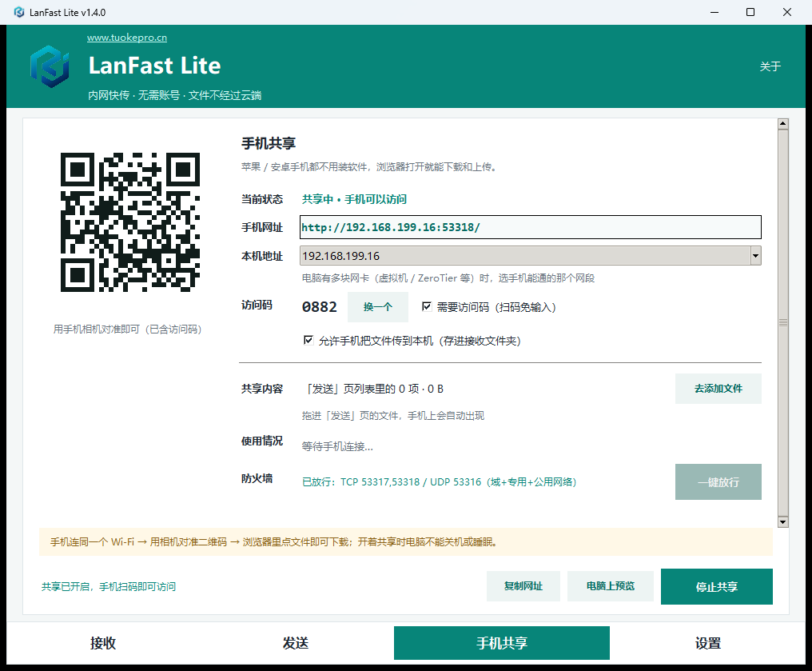Select the 192.168.199.16 combo box
Screen dimensions: 812x671
[x=531, y=256]
